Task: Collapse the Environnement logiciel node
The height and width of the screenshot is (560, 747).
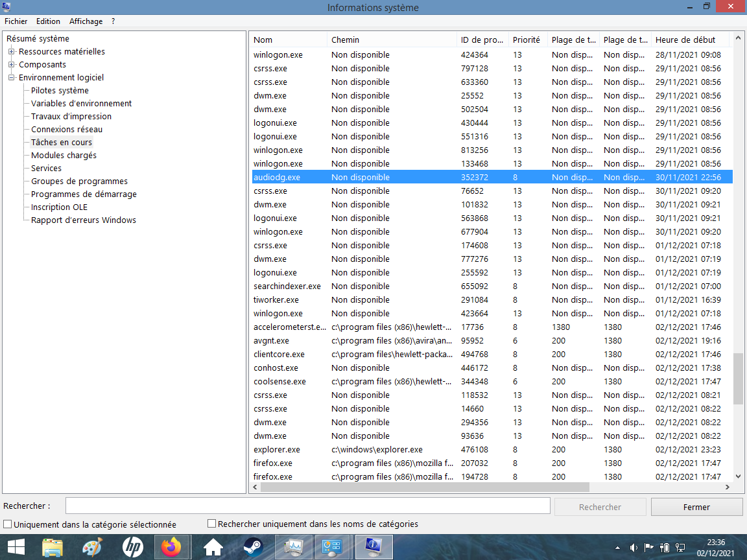Action: pos(12,78)
